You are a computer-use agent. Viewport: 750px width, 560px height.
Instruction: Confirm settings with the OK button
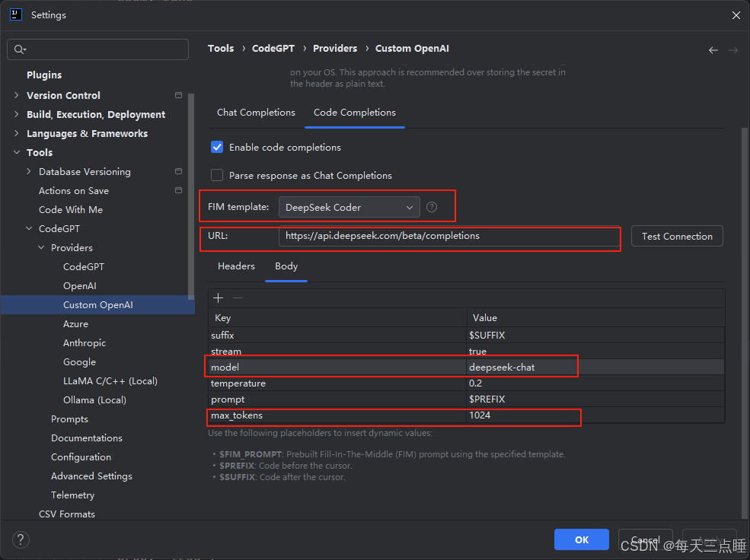point(581,539)
